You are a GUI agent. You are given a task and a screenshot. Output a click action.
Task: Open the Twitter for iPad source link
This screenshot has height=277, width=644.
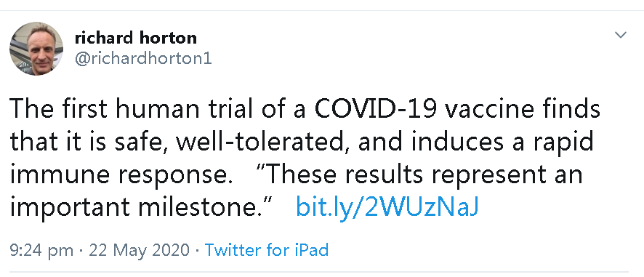[267, 250]
